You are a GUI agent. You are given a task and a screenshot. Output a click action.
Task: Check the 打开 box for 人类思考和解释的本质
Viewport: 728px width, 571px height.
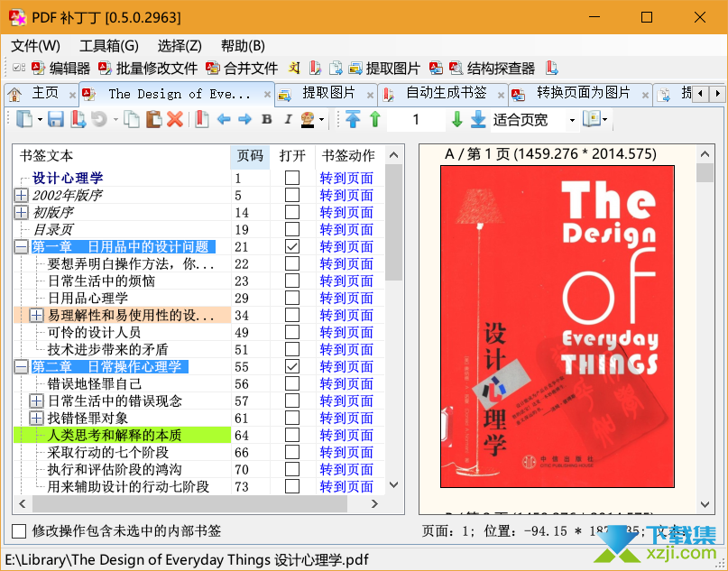pos(292,435)
